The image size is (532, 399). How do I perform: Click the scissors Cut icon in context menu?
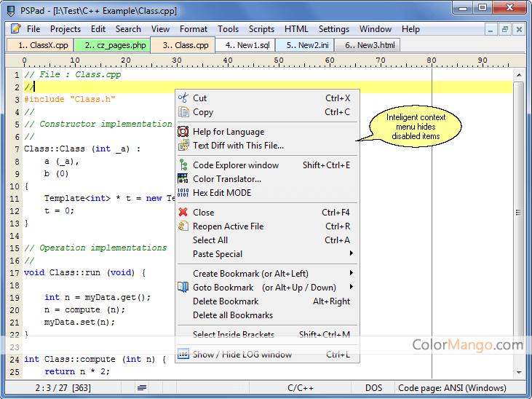click(183, 98)
